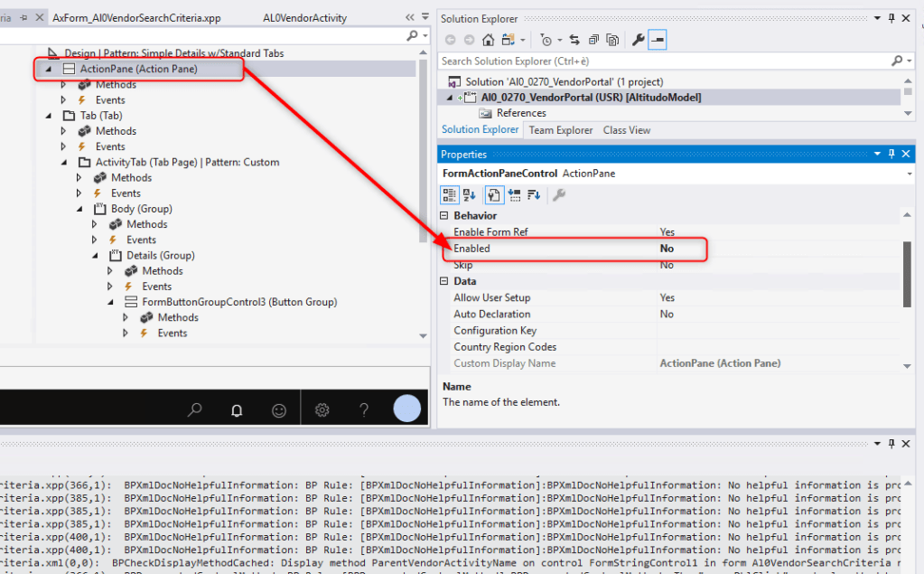Sort properties alphabetically in Properties panel
The width and height of the screenshot is (924, 574).
pyautogui.click(x=470, y=194)
